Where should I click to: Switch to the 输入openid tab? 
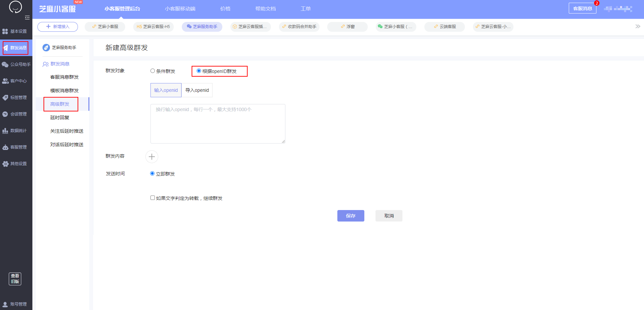pyautogui.click(x=166, y=90)
